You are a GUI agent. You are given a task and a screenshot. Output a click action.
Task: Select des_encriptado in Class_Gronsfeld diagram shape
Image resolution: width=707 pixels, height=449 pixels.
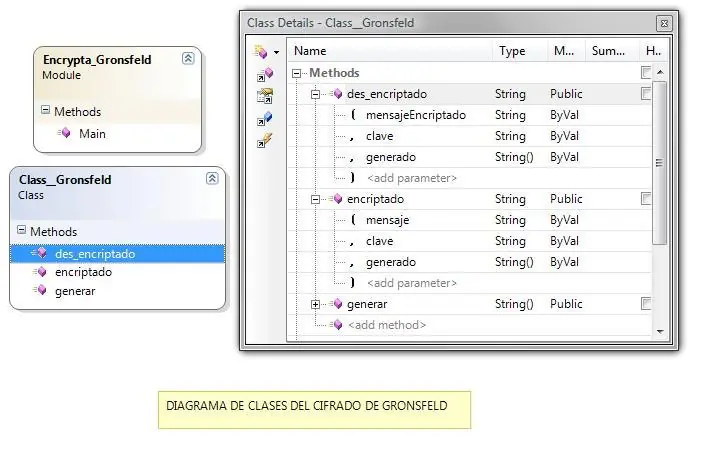coord(95,254)
